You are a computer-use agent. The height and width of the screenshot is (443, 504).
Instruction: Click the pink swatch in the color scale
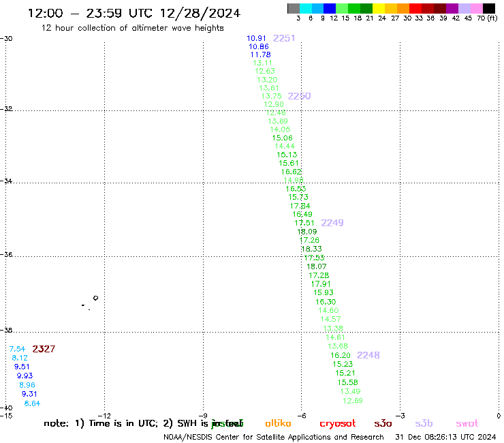click(477, 8)
